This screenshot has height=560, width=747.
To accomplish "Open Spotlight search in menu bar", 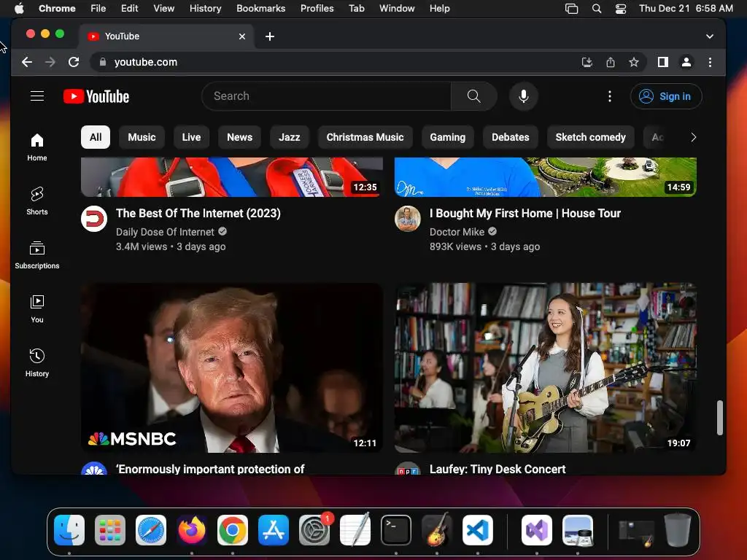I will 597,9.
